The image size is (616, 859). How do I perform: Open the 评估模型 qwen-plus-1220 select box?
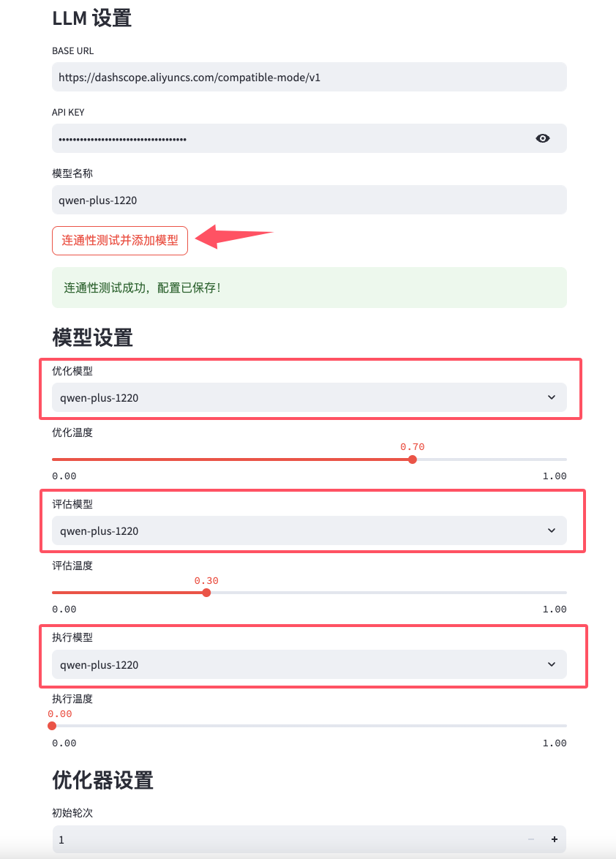click(x=309, y=530)
